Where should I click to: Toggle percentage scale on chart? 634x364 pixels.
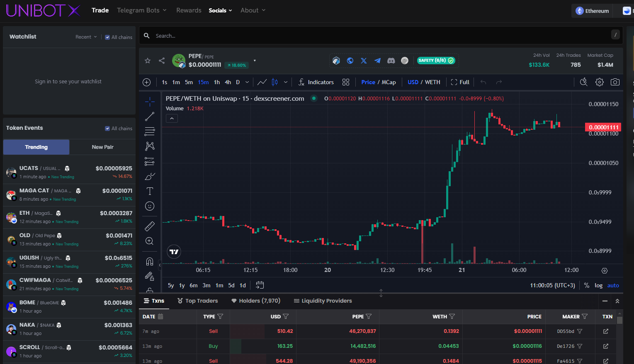tap(587, 285)
